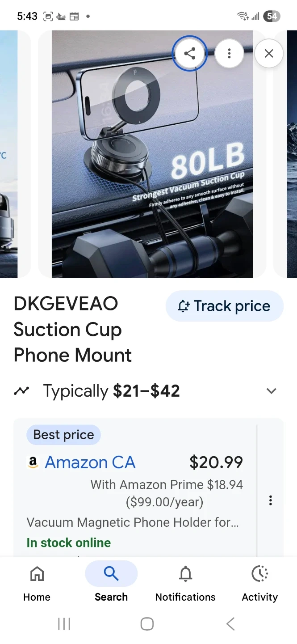The width and height of the screenshot is (297, 644).
Task: Open the three-dot overflow menu above image
Action: 229,54
